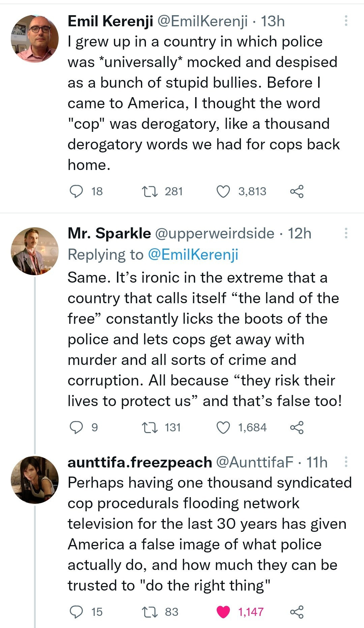Open aunttifa.freezpeach's avatar image
364x628 pixels.
[x=35, y=480]
